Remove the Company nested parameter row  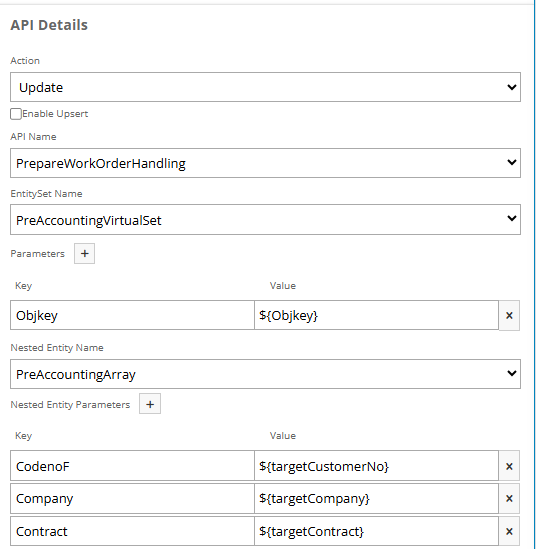click(x=509, y=498)
